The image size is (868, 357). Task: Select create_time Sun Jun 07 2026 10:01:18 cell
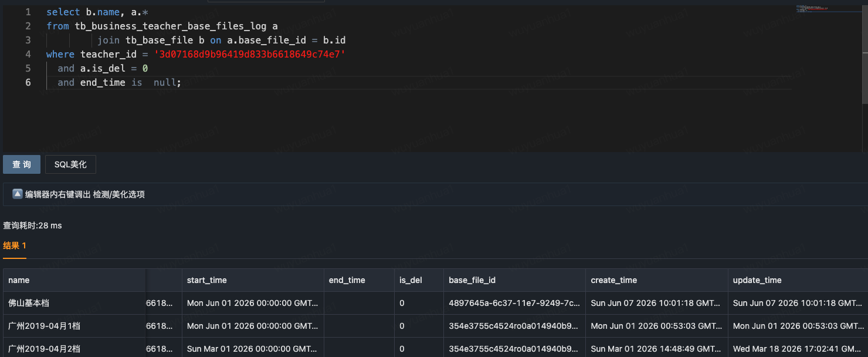(657, 303)
